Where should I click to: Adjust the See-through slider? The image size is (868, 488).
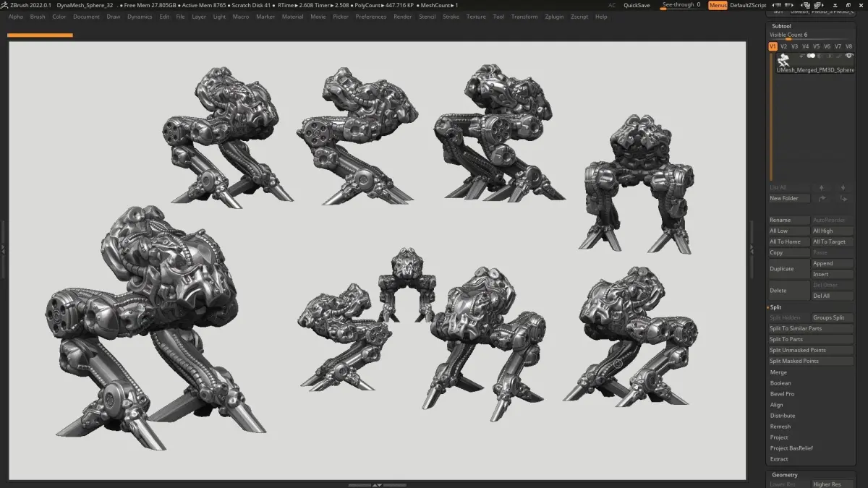681,5
